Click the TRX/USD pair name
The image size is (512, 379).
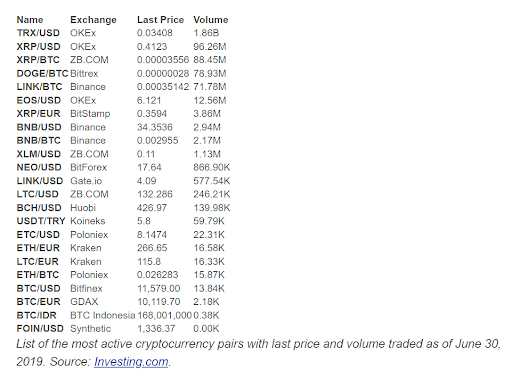point(38,33)
